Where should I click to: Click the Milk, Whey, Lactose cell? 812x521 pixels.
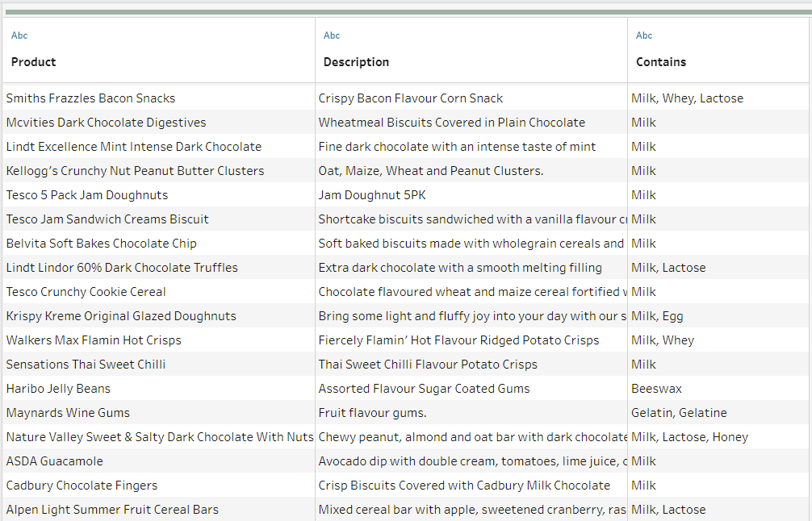[687, 98]
